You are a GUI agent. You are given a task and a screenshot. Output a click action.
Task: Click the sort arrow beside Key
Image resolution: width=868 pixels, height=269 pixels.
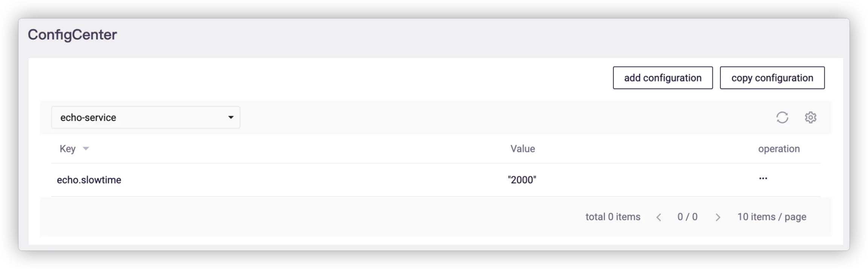pyautogui.click(x=86, y=149)
